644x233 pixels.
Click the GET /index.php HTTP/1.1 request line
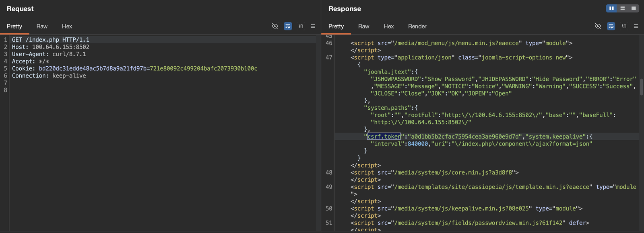point(51,40)
